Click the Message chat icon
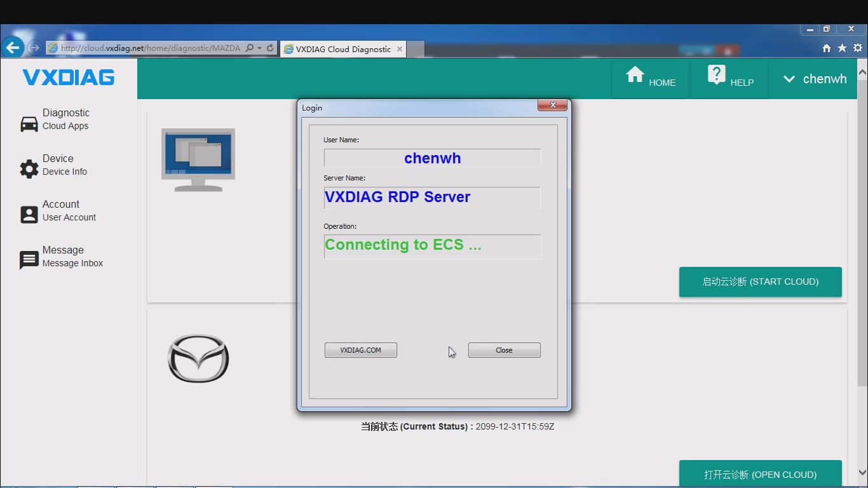 click(x=29, y=260)
